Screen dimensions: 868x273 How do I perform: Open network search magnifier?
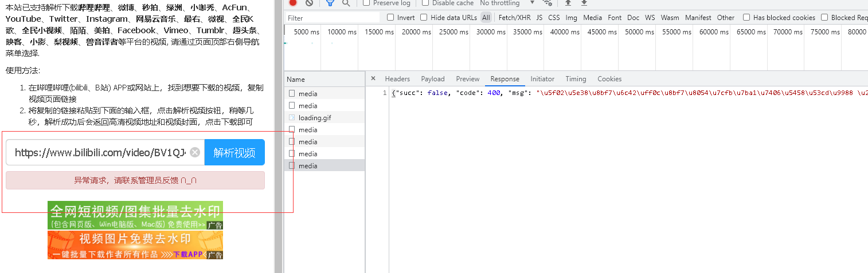tap(346, 3)
